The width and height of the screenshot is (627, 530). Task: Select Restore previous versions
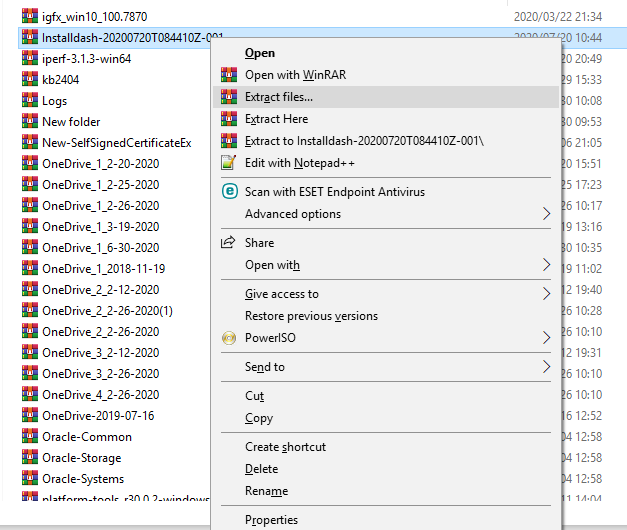pyautogui.click(x=311, y=316)
